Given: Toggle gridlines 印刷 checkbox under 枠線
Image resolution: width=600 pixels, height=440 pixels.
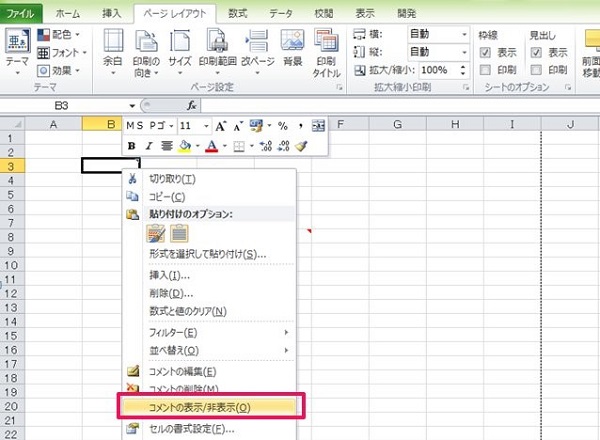Looking at the screenshot, I should tap(485, 70).
